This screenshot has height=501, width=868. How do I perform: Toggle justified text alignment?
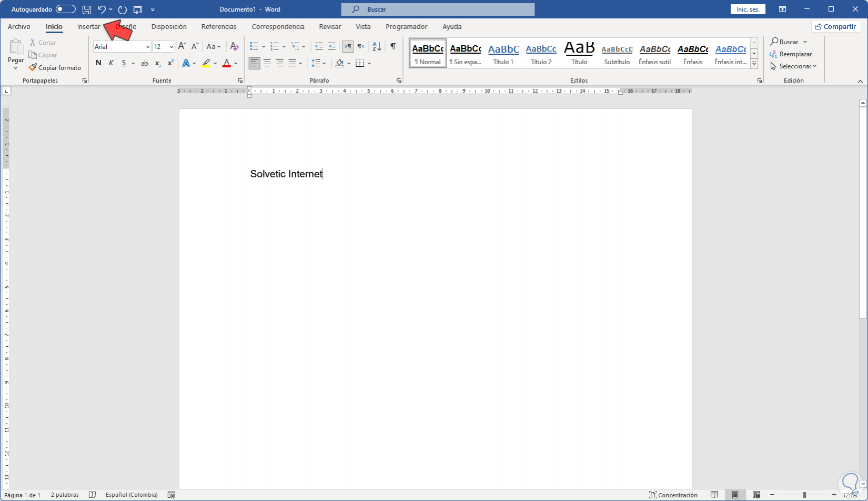click(292, 63)
